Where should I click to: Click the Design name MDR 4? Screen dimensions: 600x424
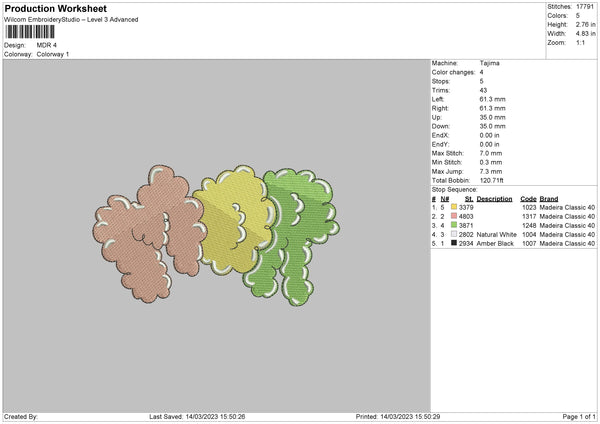point(47,45)
